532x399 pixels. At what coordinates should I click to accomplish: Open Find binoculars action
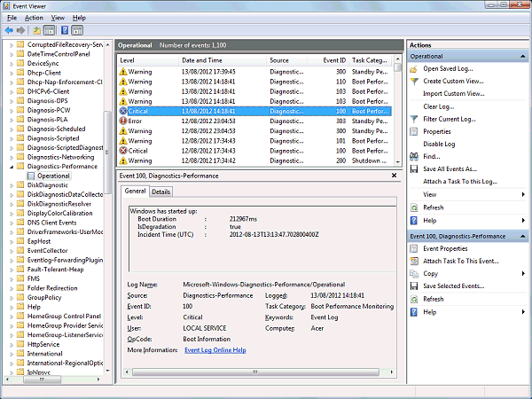432,156
